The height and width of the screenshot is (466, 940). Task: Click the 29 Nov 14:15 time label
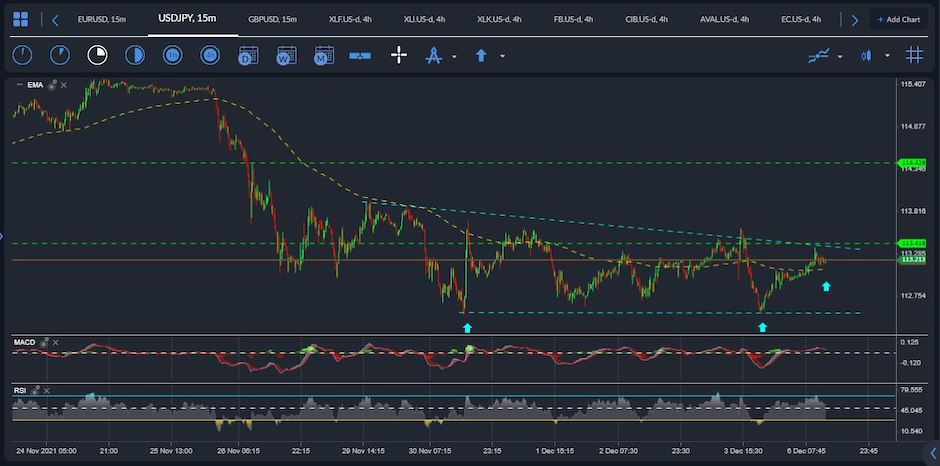click(x=362, y=450)
